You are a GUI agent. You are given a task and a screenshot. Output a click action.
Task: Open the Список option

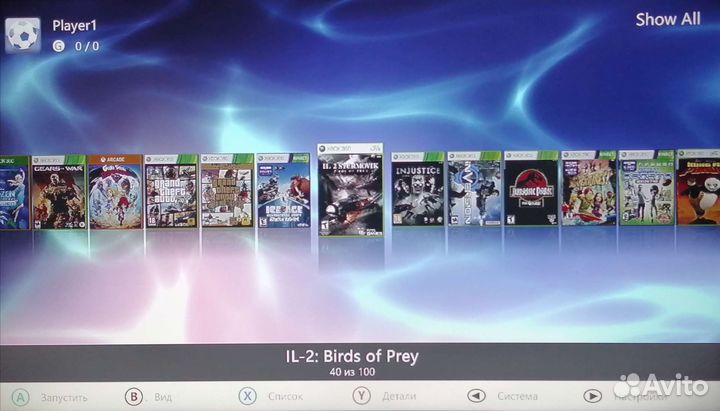(x=285, y=396)
